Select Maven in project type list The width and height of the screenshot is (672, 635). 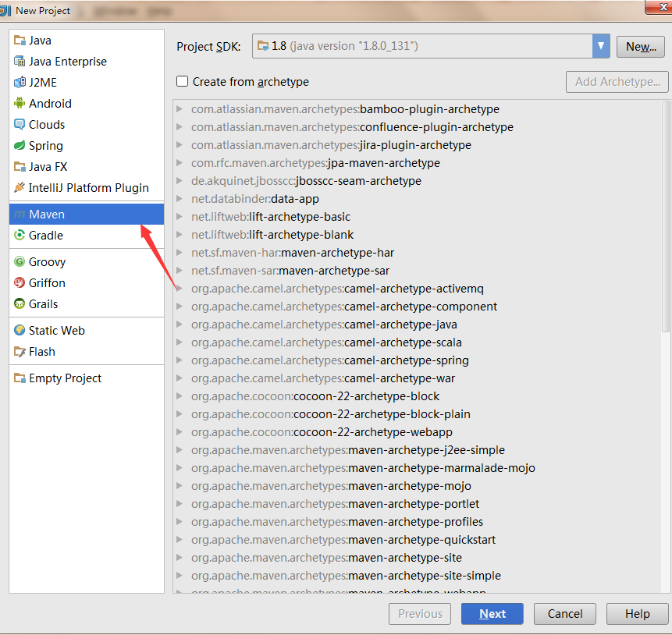coord(47,215)
